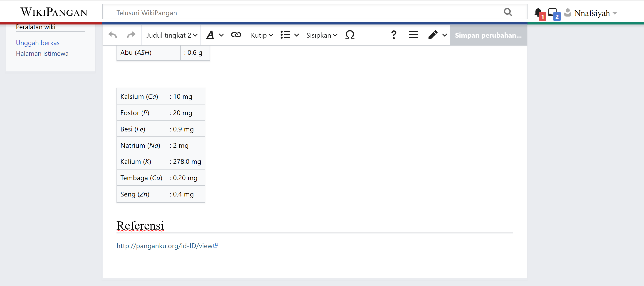Viewport: 644px width, 286px height.
Task: Open the bullet list dropdown
Action: (x=289, y=35)
